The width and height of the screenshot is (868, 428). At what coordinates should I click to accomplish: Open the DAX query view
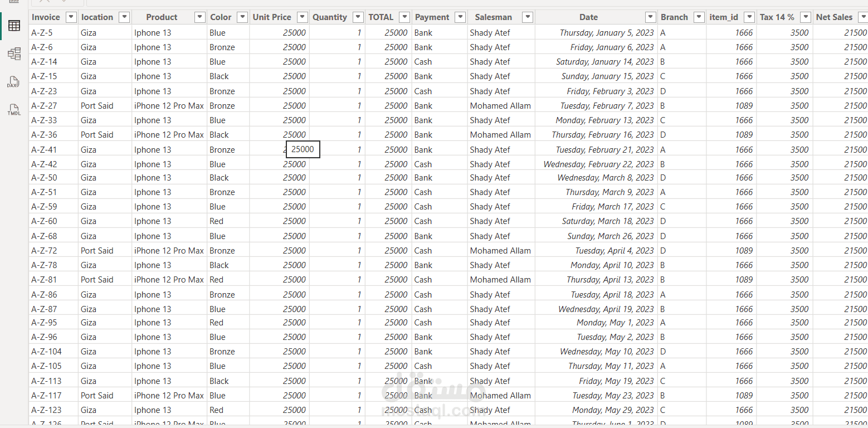point(14,82)
